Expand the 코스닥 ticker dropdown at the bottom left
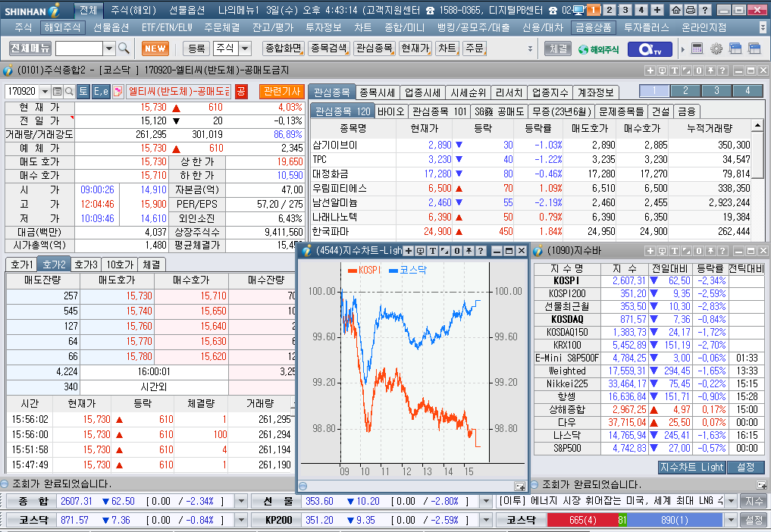Image resolution: width=771 pixels, height=532 pixels. click(x=241, y=520)
